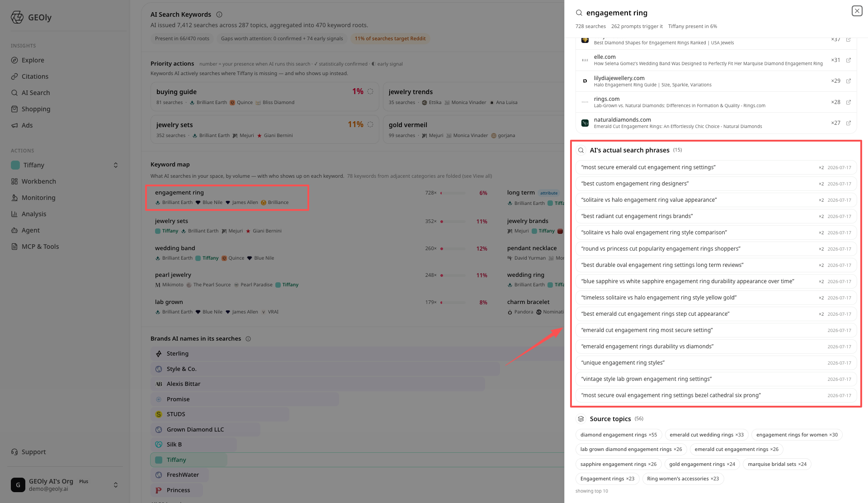Click 'engagement rings for women ×30' topic tag
Screen dimensions: 868x503
797,435
